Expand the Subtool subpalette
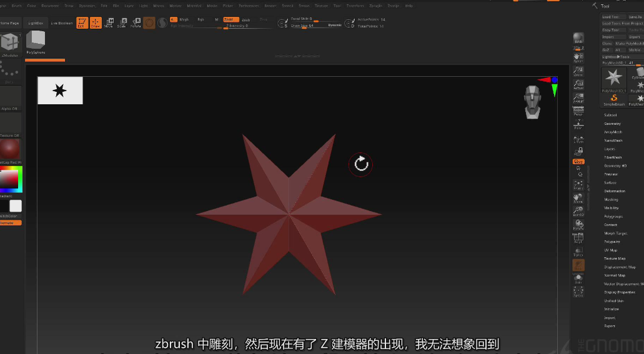 pos(610,115)
